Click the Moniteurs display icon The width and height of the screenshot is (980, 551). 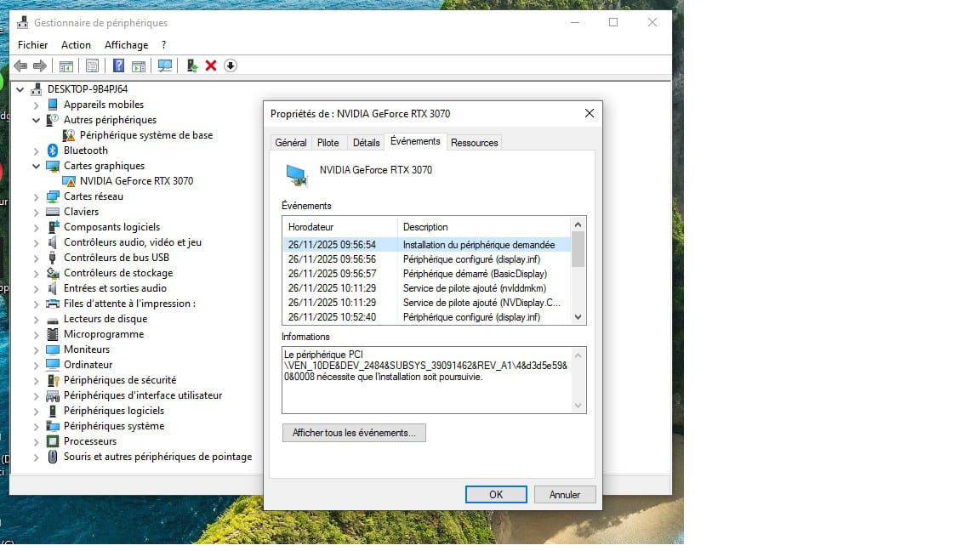pyautogui.click(x=53, y=349)
